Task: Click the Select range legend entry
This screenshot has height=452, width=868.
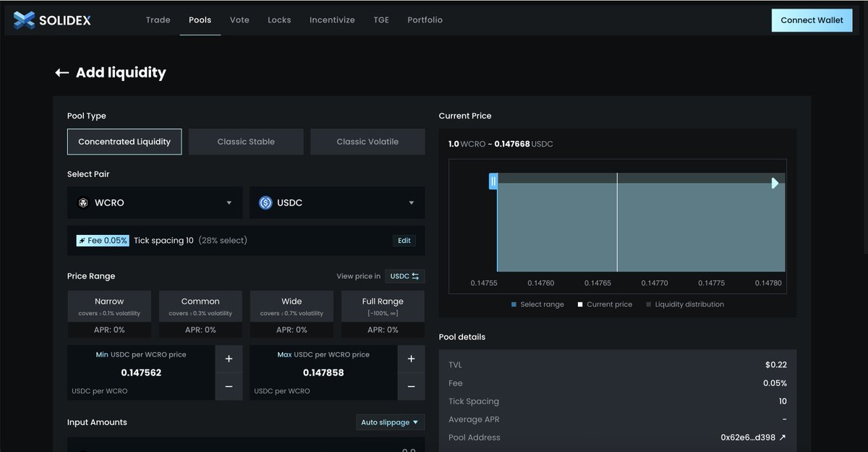Action: pyautogui.click(x=537, y=304)
